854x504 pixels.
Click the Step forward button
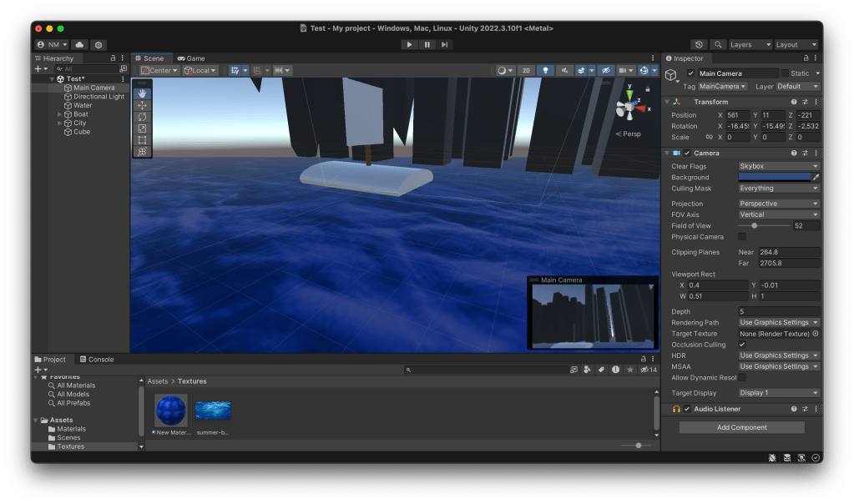(445, 44)
